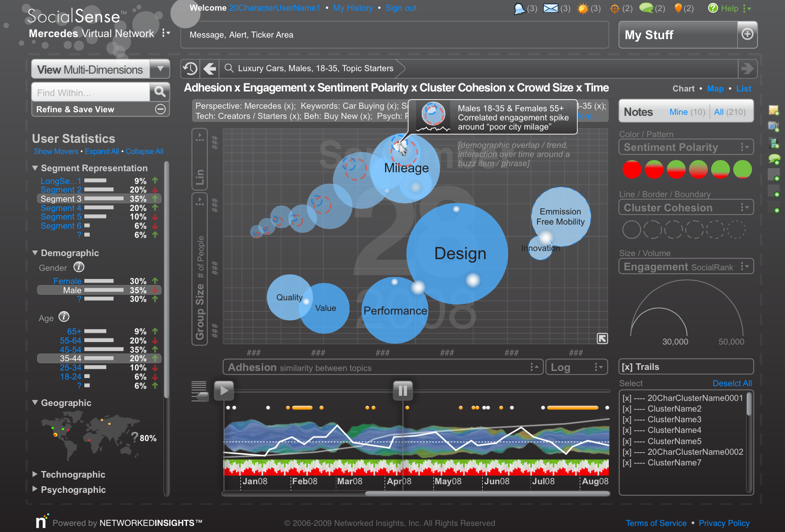Expand the Technographic section
The image size is (785, 532).
point(35,474)
